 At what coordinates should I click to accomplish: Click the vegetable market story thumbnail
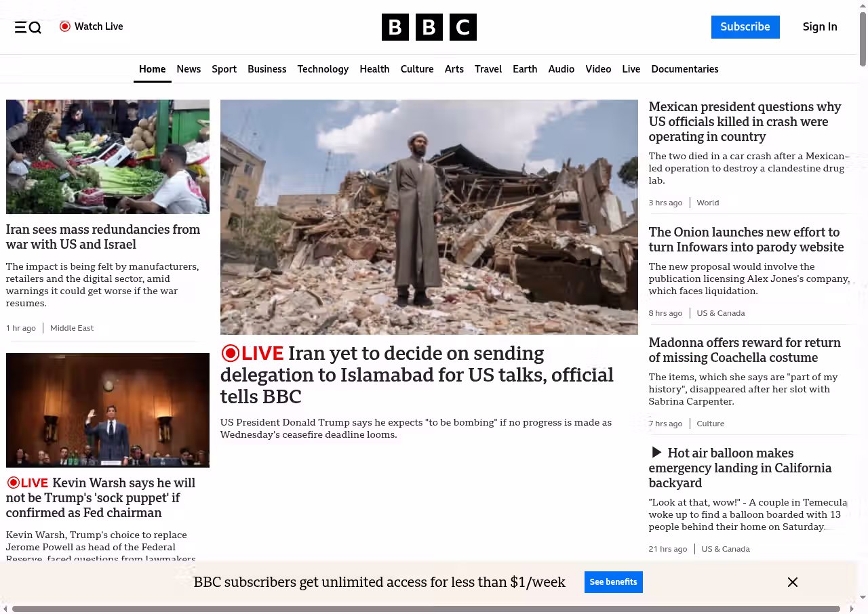pyautogui.click(x=108, y=157)
